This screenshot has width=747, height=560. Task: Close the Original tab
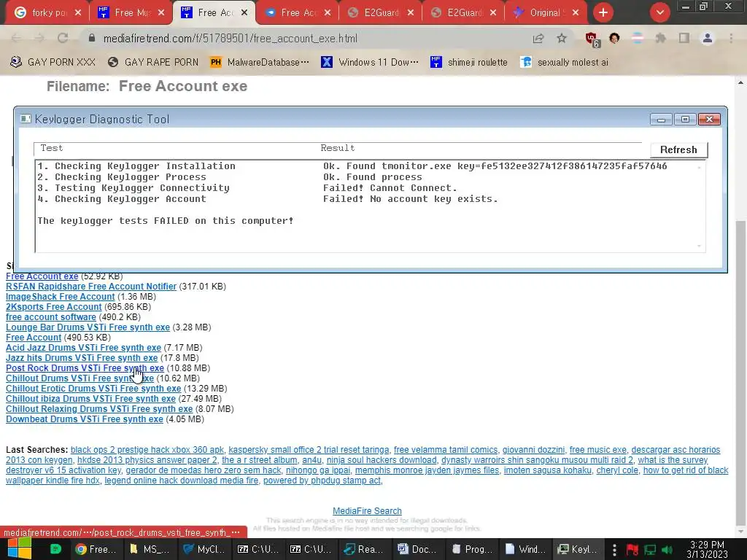(576, 13)
